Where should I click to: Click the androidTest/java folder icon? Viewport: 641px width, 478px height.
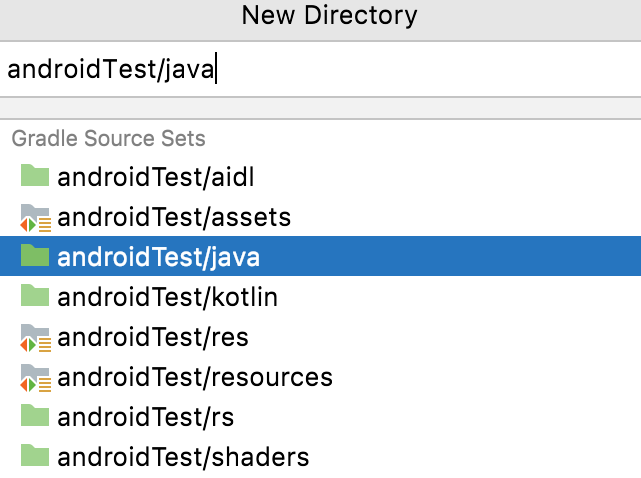(35, 257)
